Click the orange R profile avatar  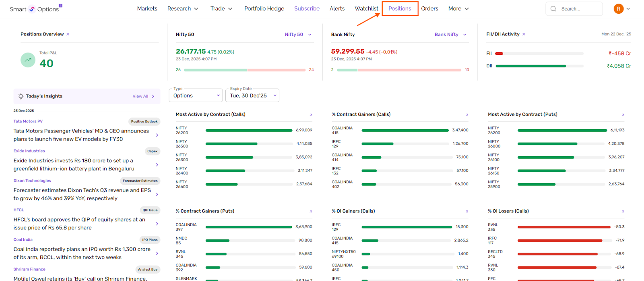618,9
